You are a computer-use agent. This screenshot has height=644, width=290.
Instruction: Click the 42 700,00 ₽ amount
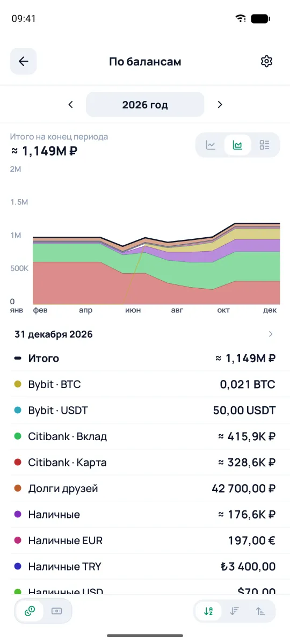[244, 488]
